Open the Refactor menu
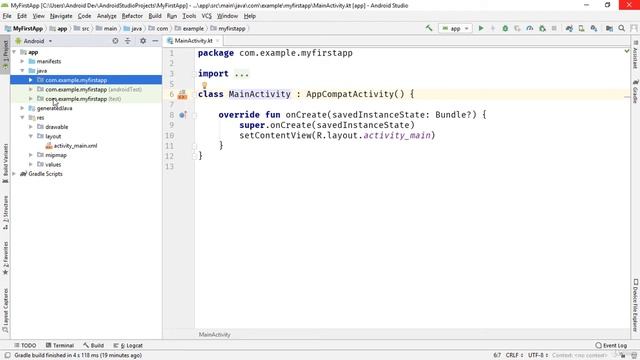This screenshot has width=640, height=360. pyautogui.click(x=132, y=16)
